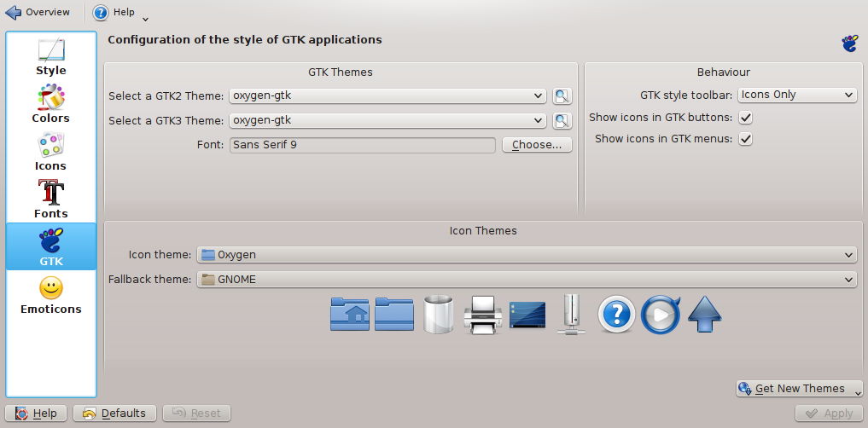
Task: Disable Show icons in GTK menus
Action: click(745, 139)
